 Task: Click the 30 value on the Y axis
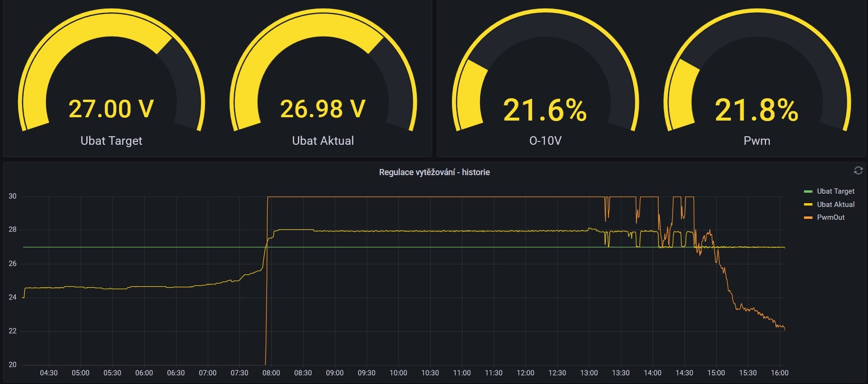click(x=12, y=196)
